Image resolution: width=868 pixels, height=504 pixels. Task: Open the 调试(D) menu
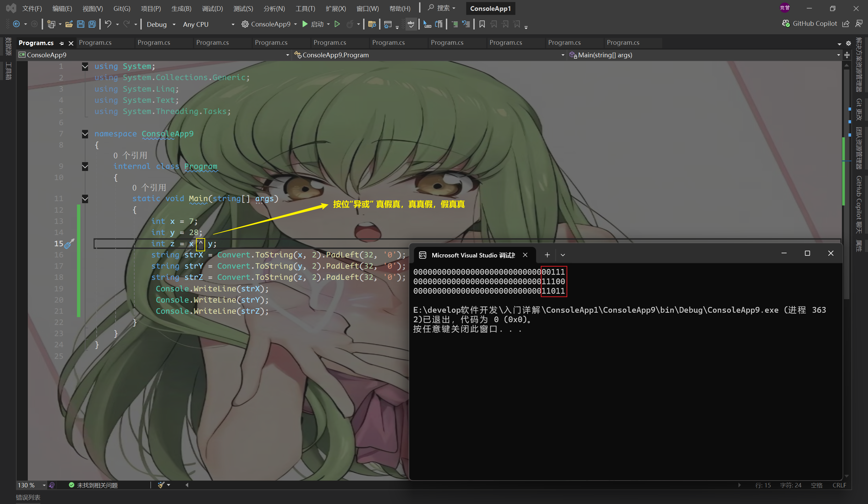[212, 8]
